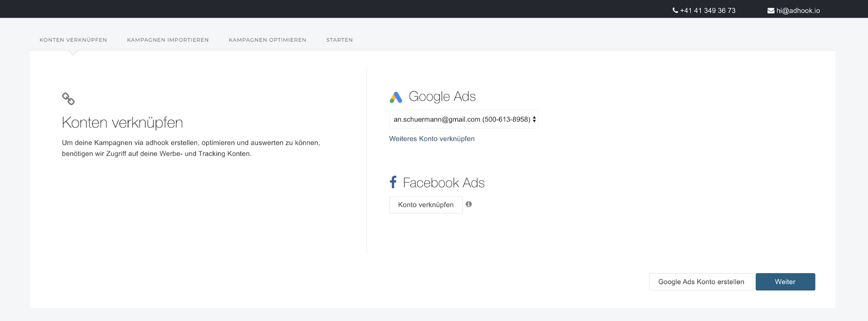Click the Facebook logo icon
This screenshot has height=321, width=868.
coord(393,182)
